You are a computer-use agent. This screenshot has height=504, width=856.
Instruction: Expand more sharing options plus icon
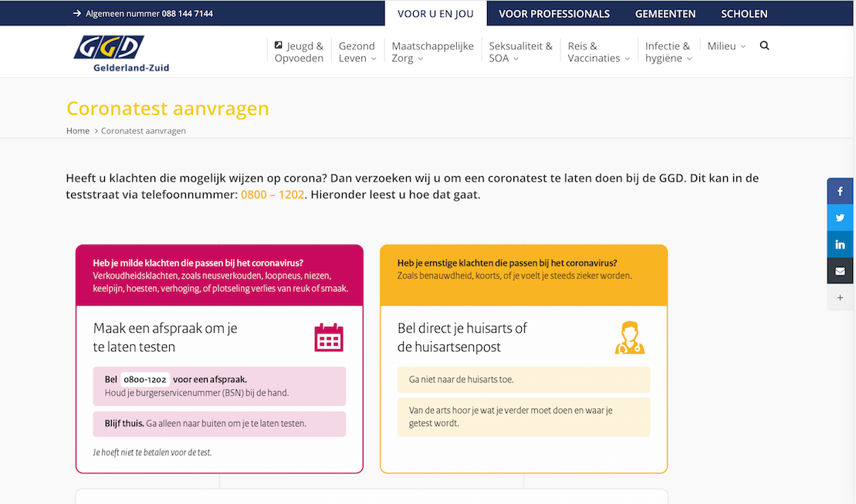[x=840, y=297]
